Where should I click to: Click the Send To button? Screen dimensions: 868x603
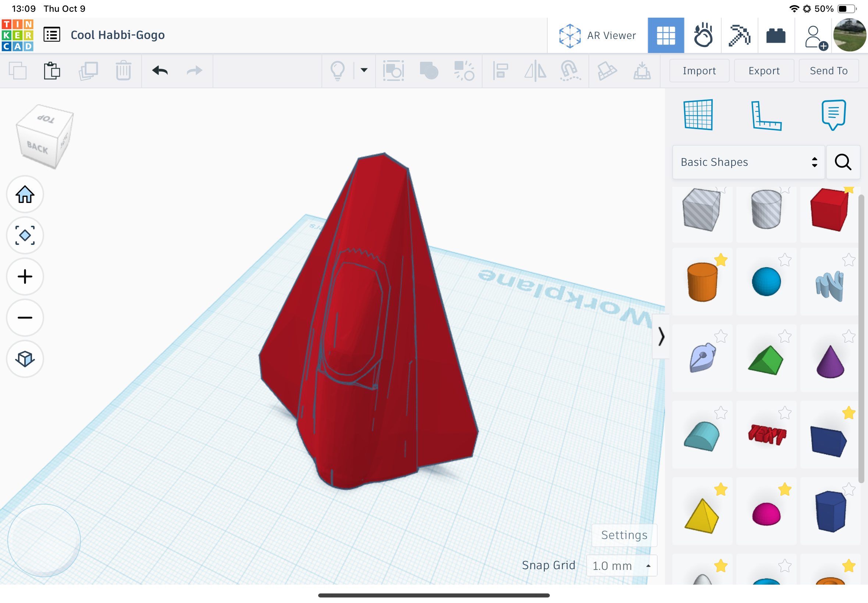tap(829, 71)
